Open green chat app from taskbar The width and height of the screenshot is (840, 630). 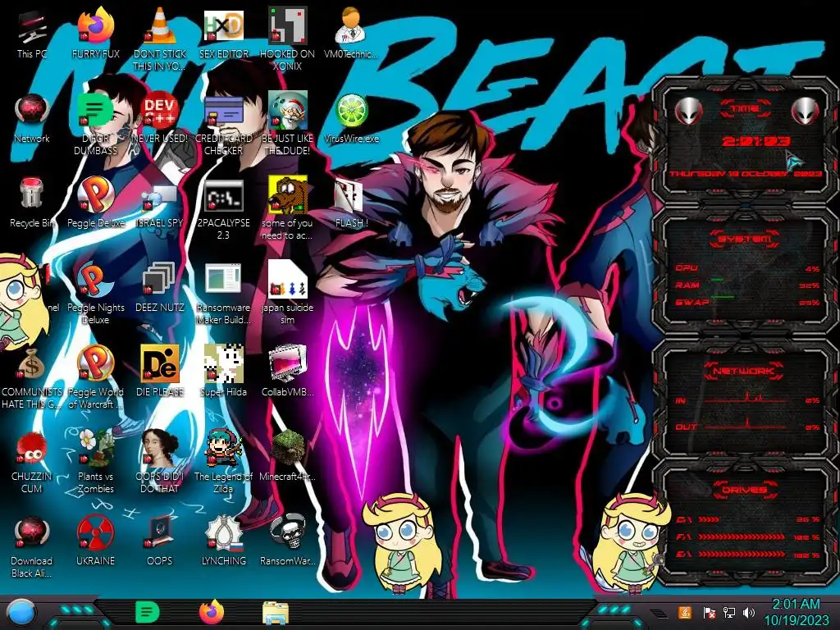148,612
